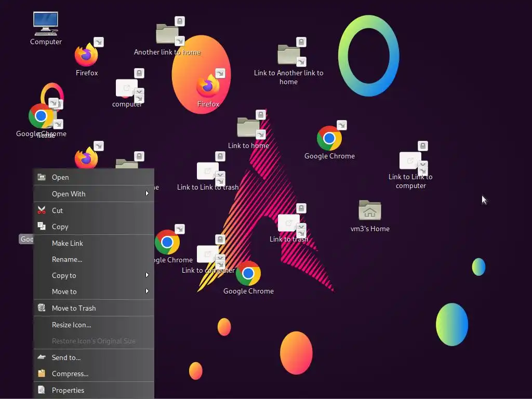
Task: Select the Link to trash icon
Action: (x=289, y=223)
